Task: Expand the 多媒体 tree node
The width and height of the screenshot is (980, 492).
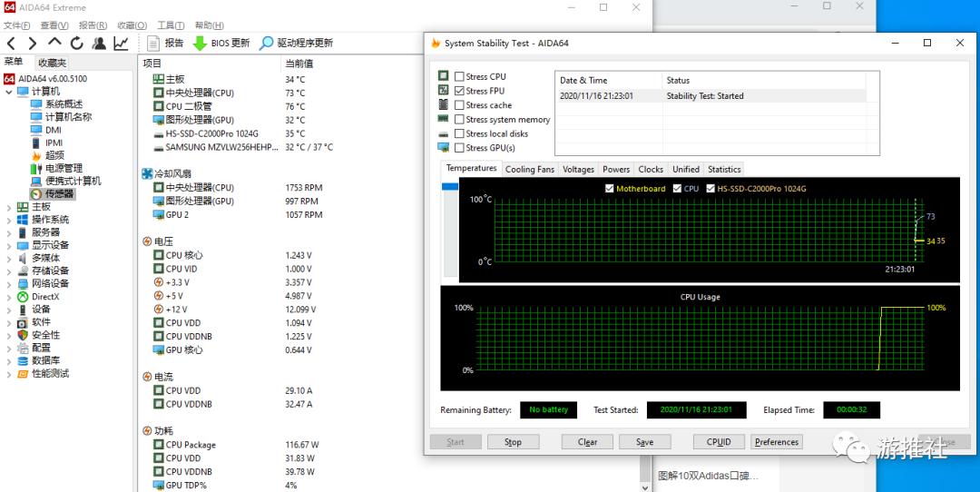Action: coord(9,258)
